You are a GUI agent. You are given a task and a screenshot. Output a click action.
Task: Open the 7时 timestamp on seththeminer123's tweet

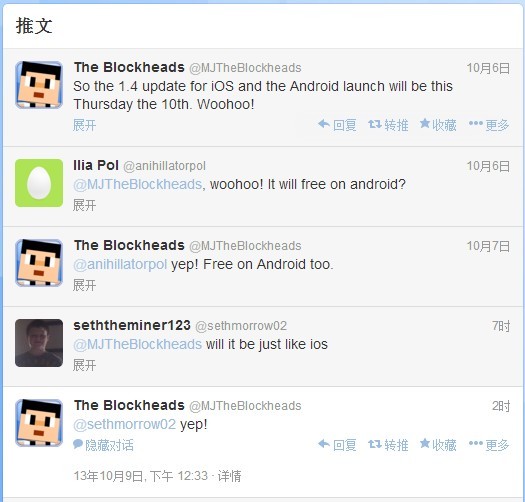pyautogui.click(x=501, y=326)
